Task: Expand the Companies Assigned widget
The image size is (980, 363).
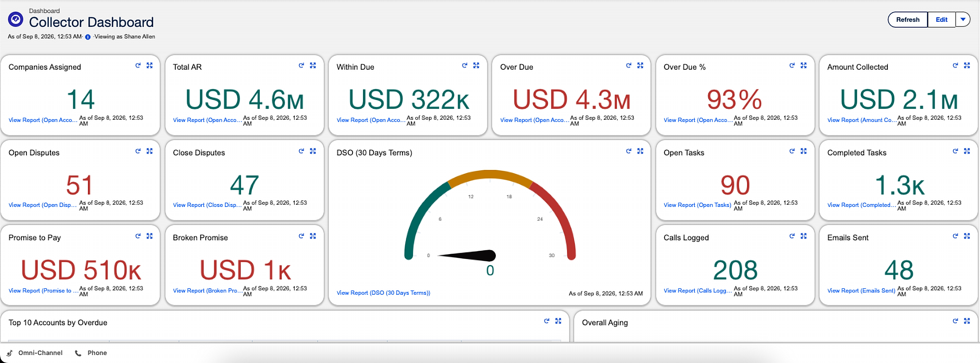Action: coord(150,65)
